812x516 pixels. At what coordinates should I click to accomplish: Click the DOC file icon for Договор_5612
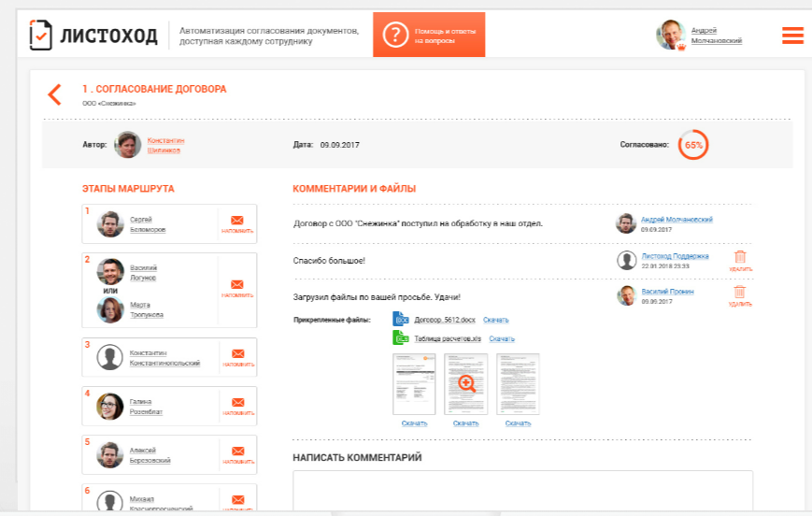pyautogui.click(x=401, y=319)
